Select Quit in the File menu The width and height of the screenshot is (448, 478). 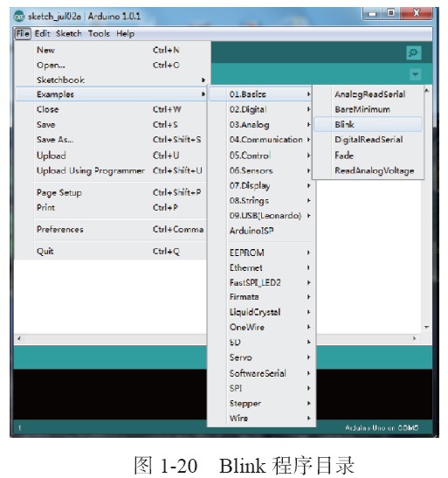tap(111, 251)
